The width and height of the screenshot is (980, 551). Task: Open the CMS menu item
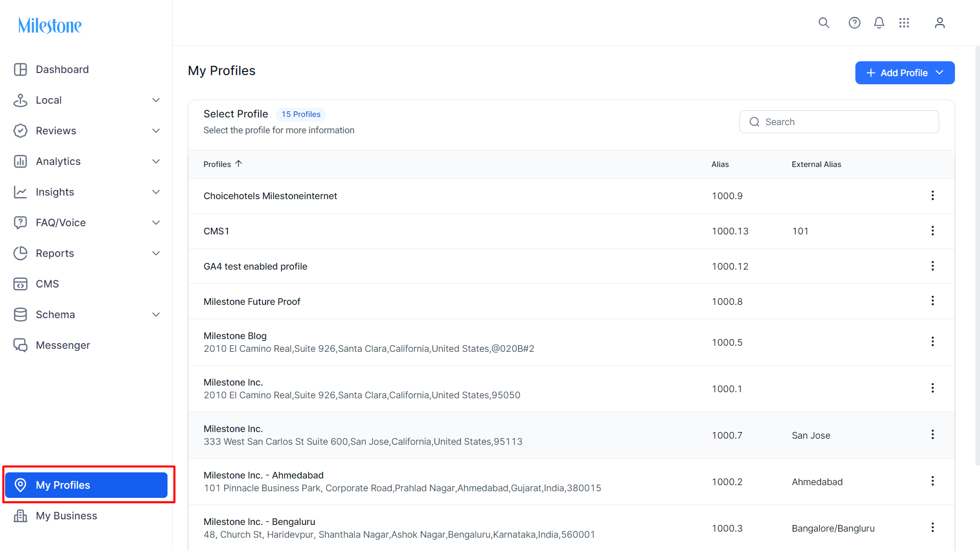pyautogui.click(x=47, y=284)
